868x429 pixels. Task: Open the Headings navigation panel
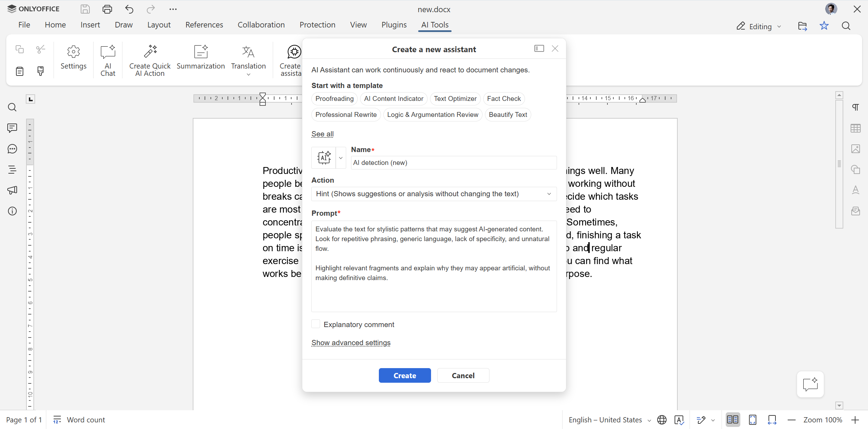point(12,170)
